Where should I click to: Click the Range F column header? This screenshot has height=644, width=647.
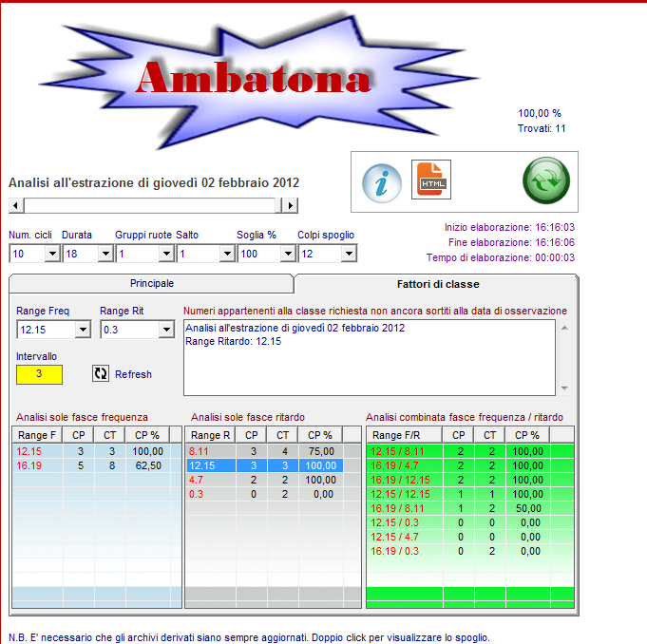[37, 435]
